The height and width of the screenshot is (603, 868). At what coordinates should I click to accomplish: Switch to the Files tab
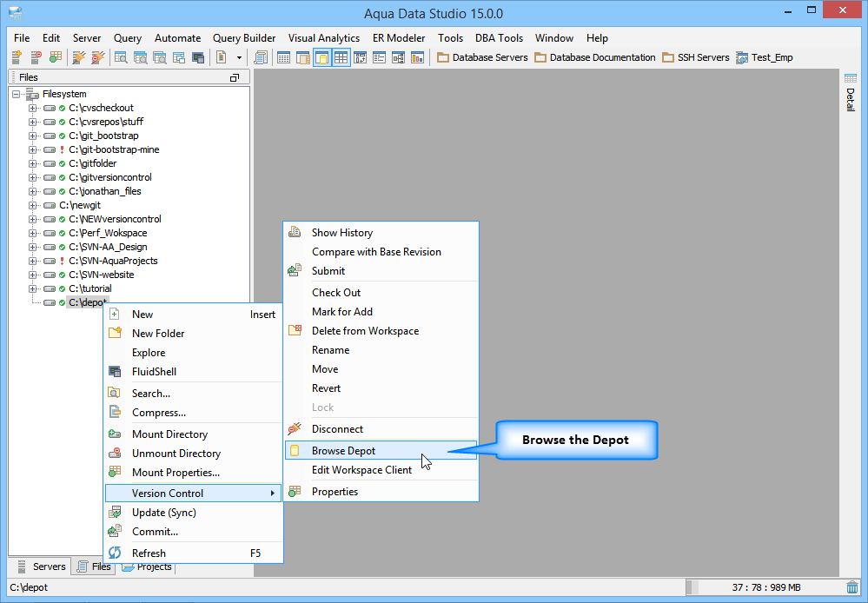94,567
